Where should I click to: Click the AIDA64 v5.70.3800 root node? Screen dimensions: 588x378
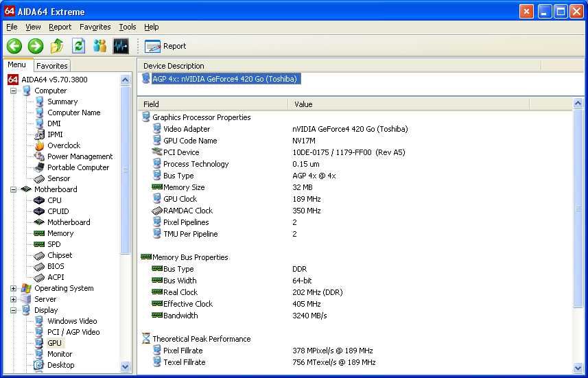point(54,80)
